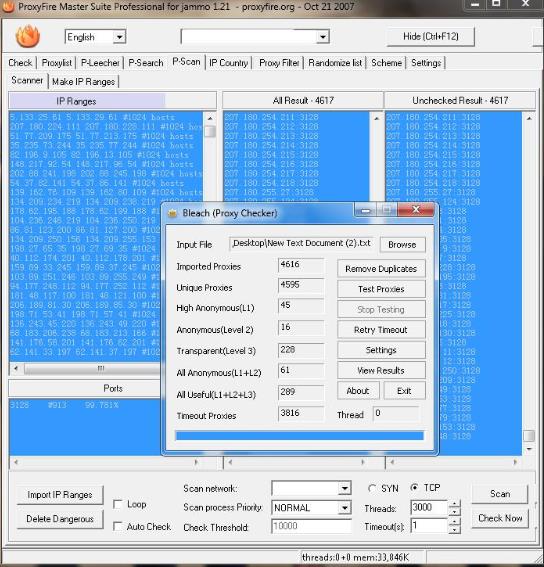The width and height of the screenshot is (544, 567).
Task: Click Import IP Ranges button
Action: 60,495
